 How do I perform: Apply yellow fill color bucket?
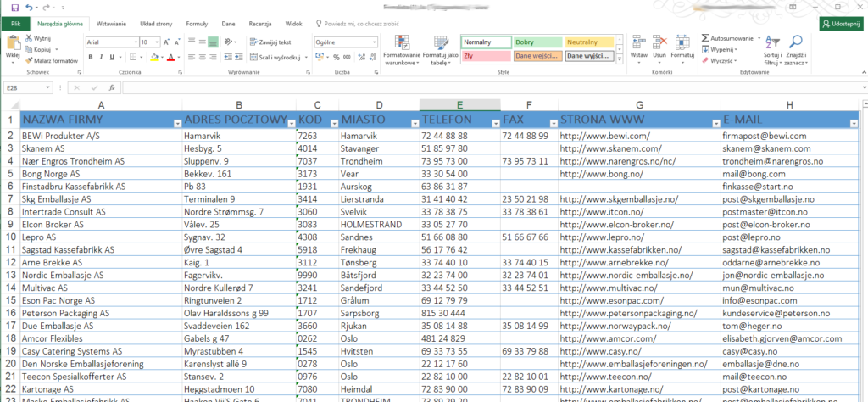pyautogui.click(x=154, y=57)
